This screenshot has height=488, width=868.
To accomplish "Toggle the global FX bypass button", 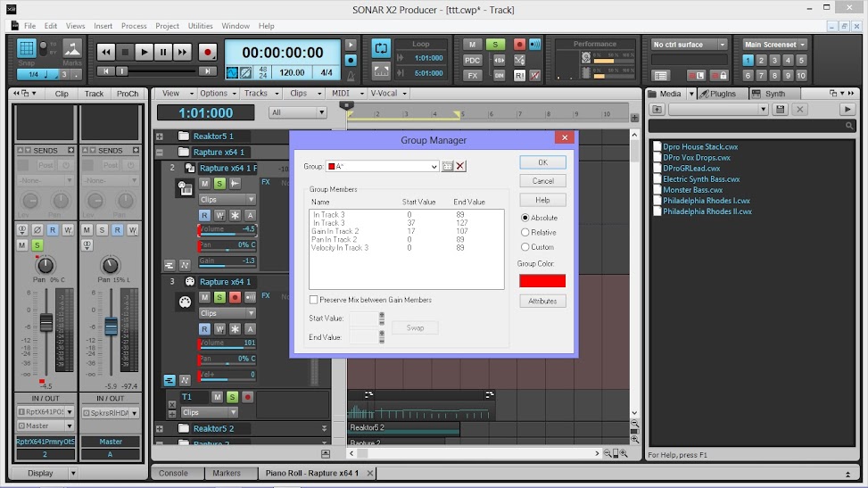I will click(x=472, y=75).
